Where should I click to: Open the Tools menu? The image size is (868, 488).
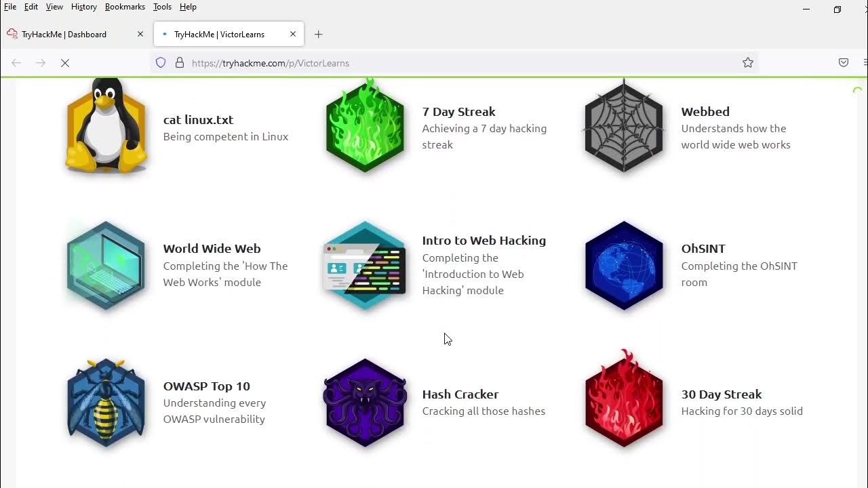pyautogui.click(x=162, y=7)
